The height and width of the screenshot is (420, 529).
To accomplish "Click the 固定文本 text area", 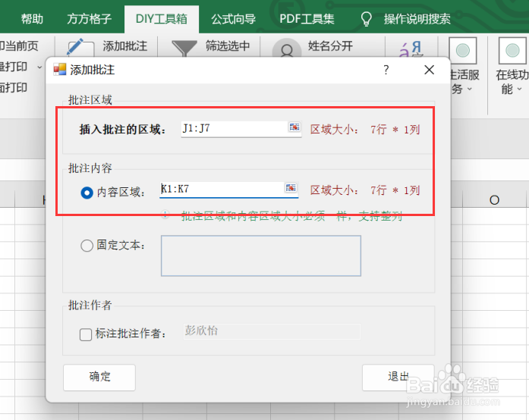I will (261, 255).
